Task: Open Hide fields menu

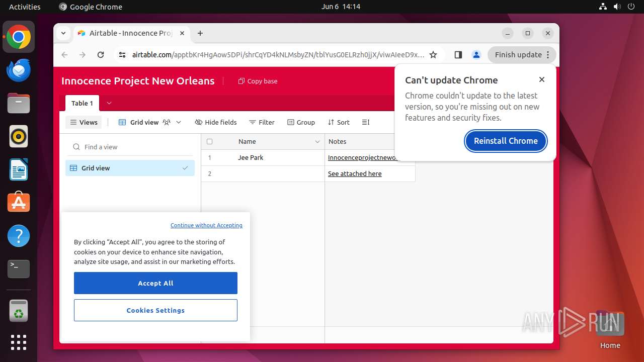Action: 216,122
